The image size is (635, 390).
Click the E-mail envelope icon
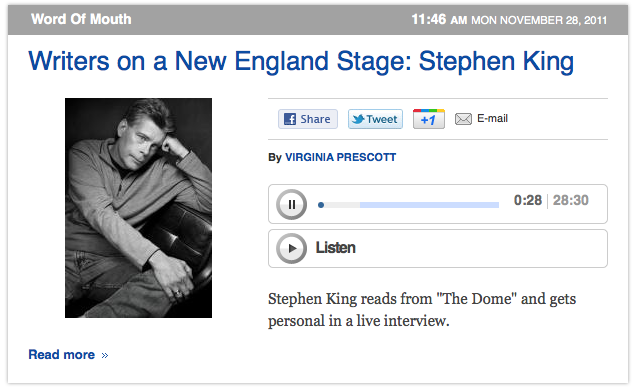coord(463,119)
